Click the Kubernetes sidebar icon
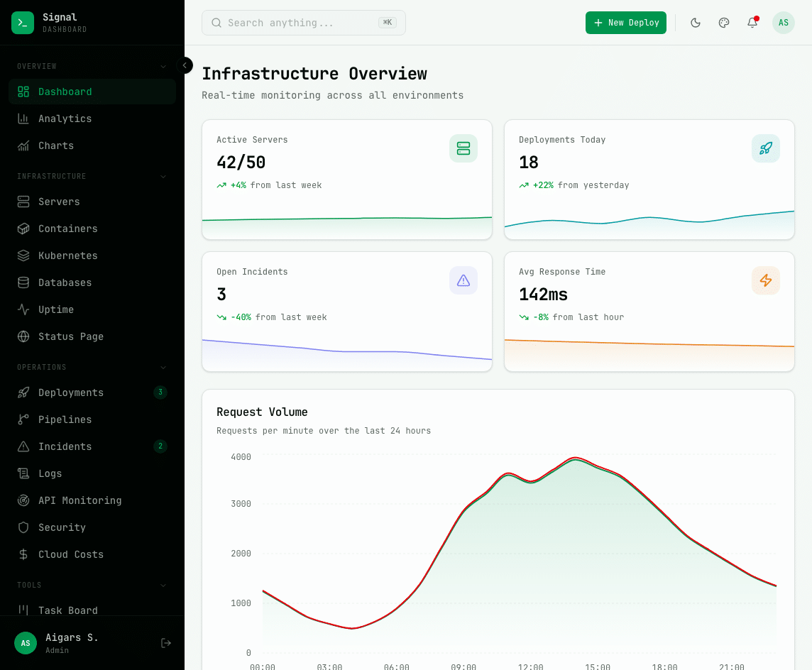Viewport: 812px width, 670px height. (x=24, y=256)
